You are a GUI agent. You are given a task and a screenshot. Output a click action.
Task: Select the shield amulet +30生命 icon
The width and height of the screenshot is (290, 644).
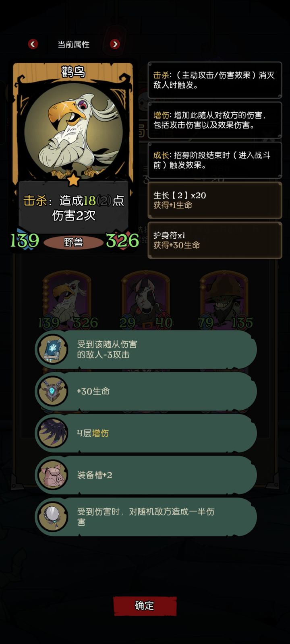53,391
